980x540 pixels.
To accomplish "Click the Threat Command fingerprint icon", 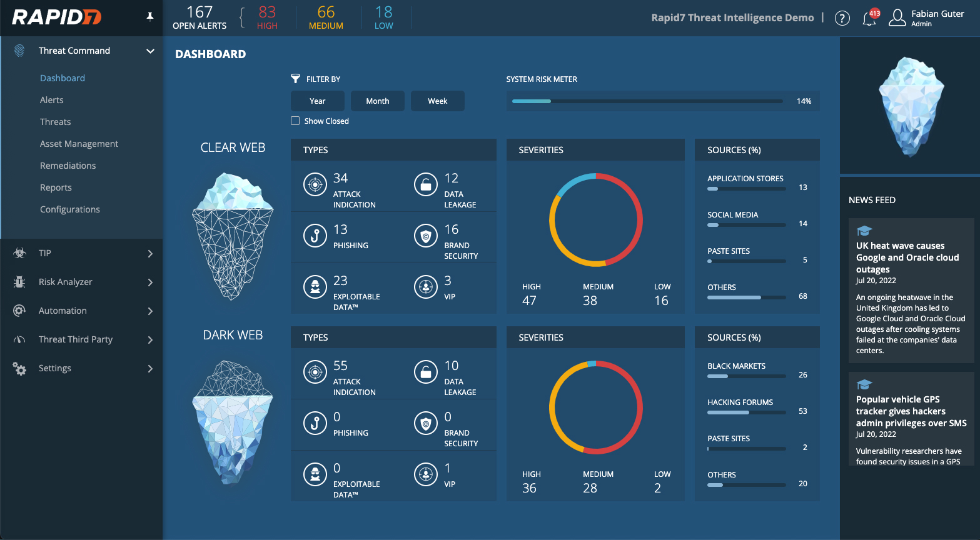I will click(x=19, y=51).
